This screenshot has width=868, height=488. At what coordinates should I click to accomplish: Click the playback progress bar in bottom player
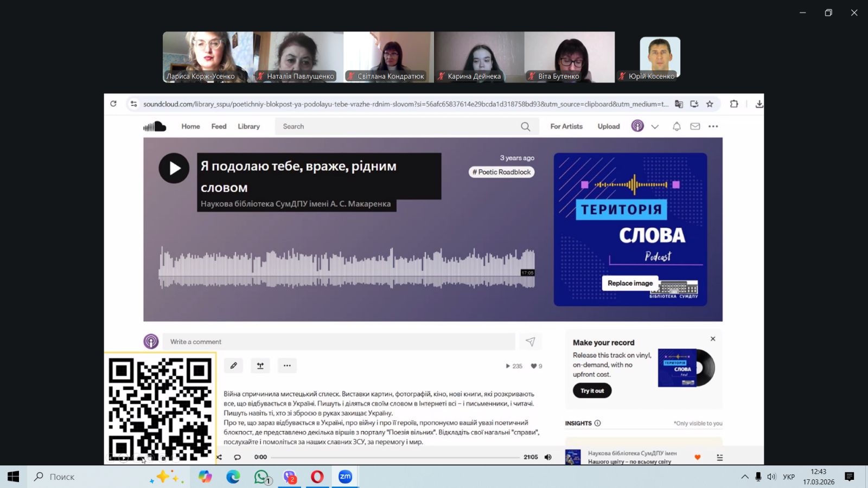[395, 457]
